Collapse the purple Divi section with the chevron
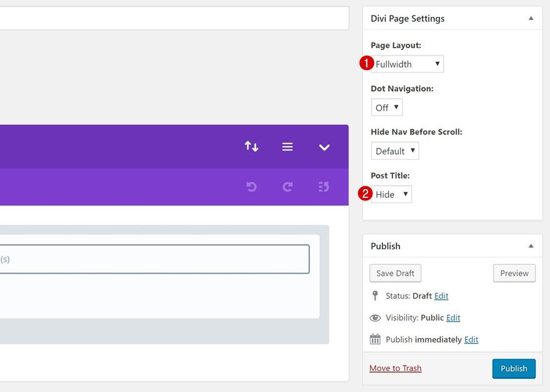Image resolution: width=550 pixels, height=392 pixels. click(x=324, y=146)
